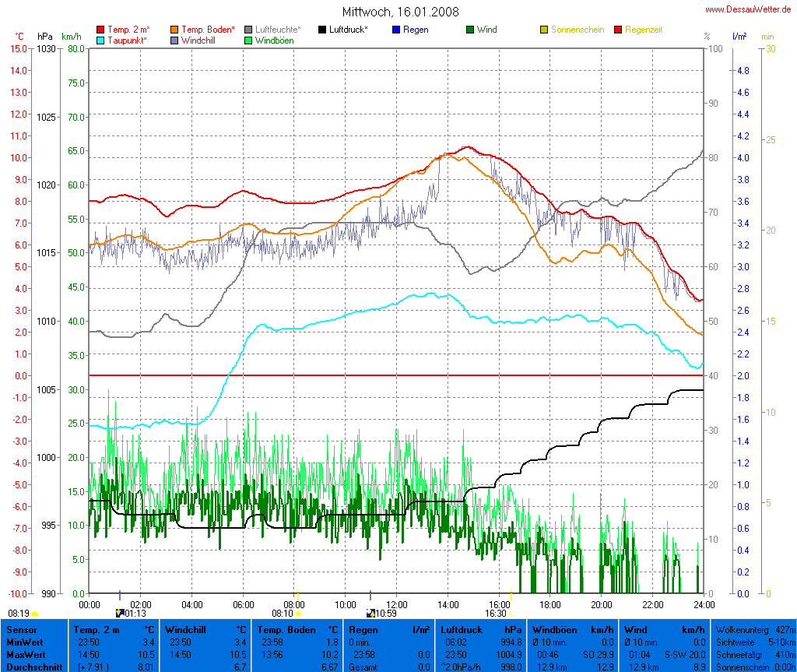797x672 pixels.
Task: Click the dark green Wind legend square
Action: point(470,30)
